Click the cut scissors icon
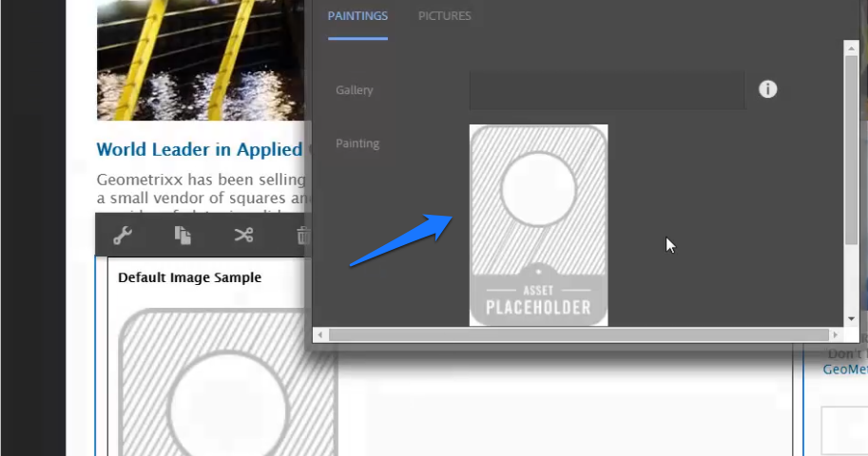Viewport: 868px width, 456px height. (x=243, y=236)
